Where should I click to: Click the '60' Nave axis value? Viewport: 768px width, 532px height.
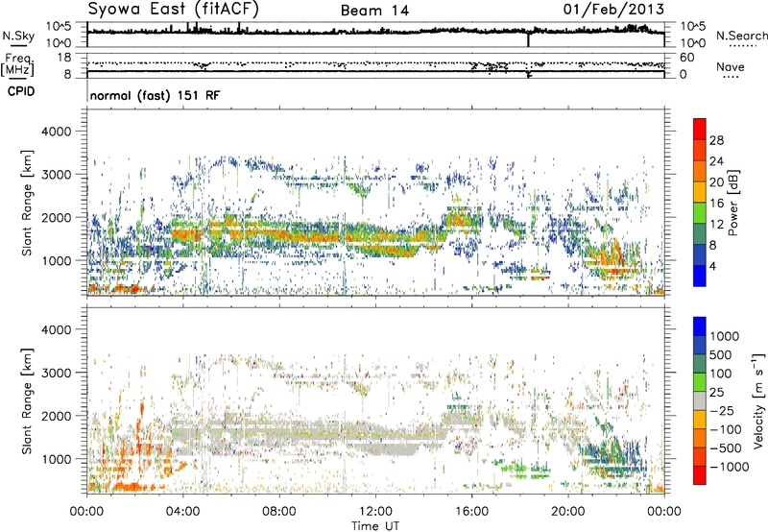[x=687, y=58]
